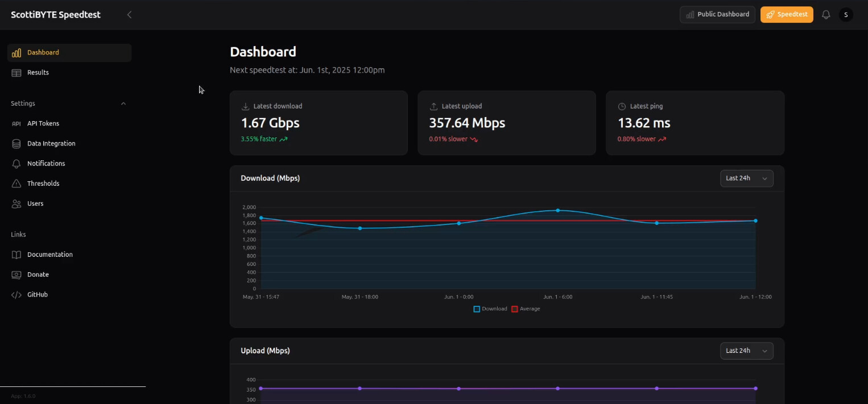Click ScottiBYTE Speedtest title
This screenshot has height=404, width=868.
click(x=56, y=15)
